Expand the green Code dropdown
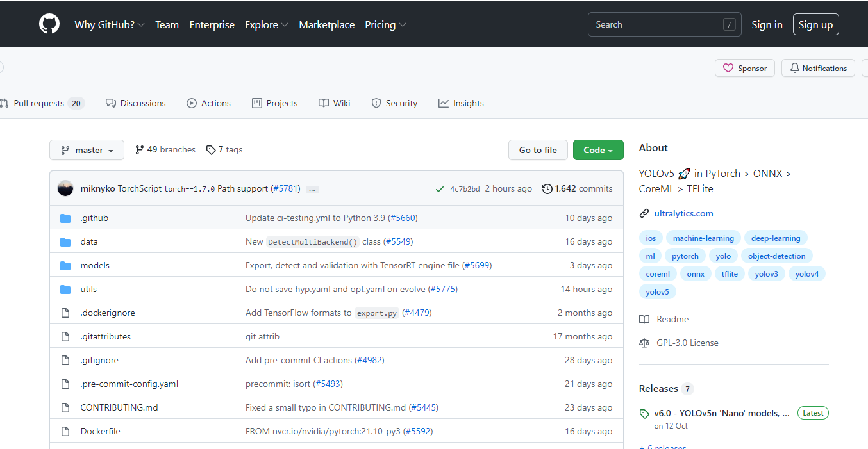Screen dimensions: 868x449 [x=598, y=150]
